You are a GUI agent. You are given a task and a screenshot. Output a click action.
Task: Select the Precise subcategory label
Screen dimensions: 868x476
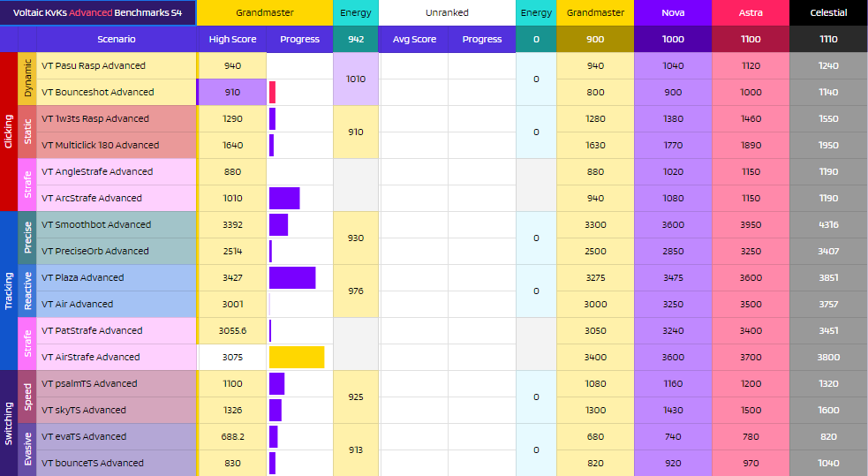click(27, 238)
